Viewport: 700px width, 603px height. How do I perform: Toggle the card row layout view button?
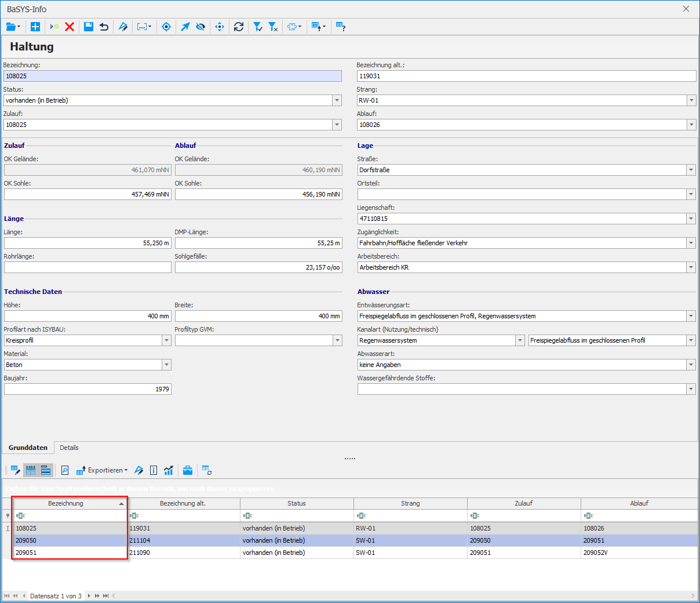(x=46, y=470)
